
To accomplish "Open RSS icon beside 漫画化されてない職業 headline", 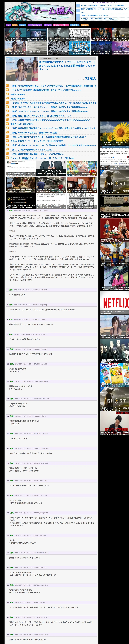I will click(7, 153).
